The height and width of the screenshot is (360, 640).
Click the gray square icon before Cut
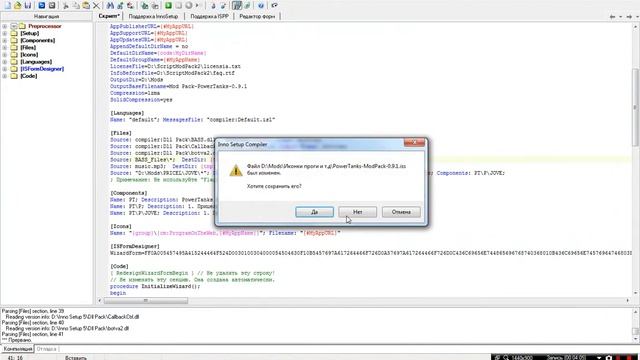(x=52, y=5)
